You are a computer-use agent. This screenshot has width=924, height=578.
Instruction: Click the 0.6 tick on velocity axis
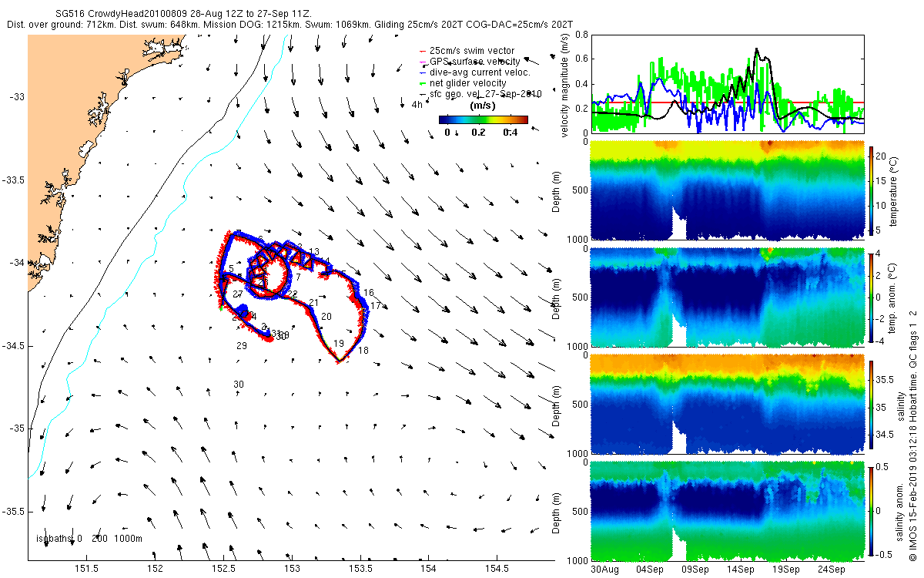pyautogui.click(x=580, y=59)
